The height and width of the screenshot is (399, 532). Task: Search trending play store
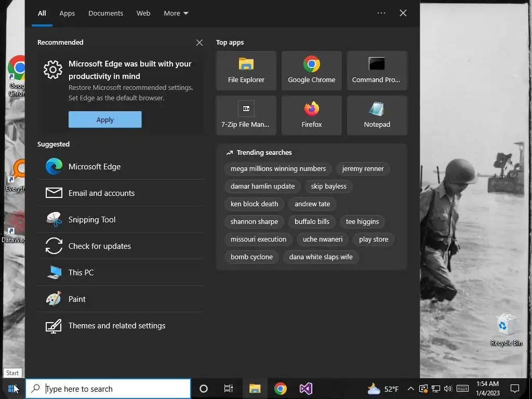(374, 239)
